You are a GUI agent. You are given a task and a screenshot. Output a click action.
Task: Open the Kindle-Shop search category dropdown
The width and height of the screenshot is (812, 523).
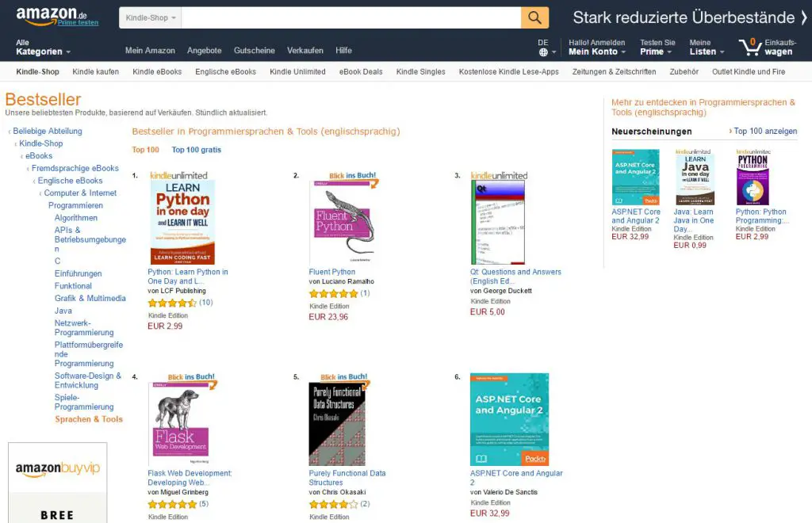[151, 17]
